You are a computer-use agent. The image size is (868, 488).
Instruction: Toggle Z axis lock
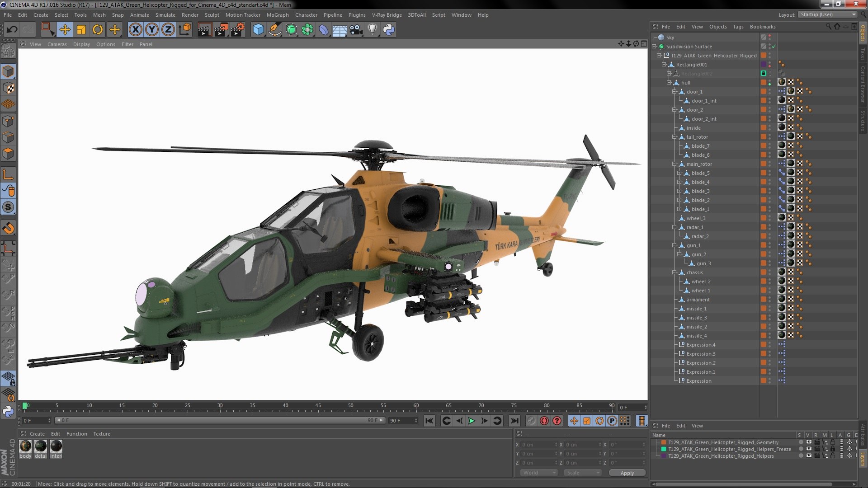click(168, 30)
